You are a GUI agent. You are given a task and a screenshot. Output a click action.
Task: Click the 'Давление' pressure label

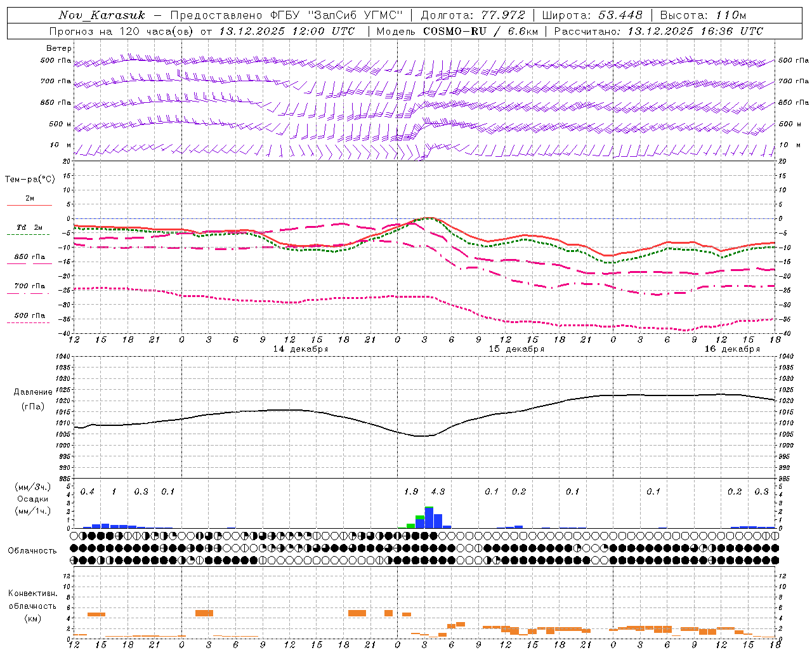(33, 392)
